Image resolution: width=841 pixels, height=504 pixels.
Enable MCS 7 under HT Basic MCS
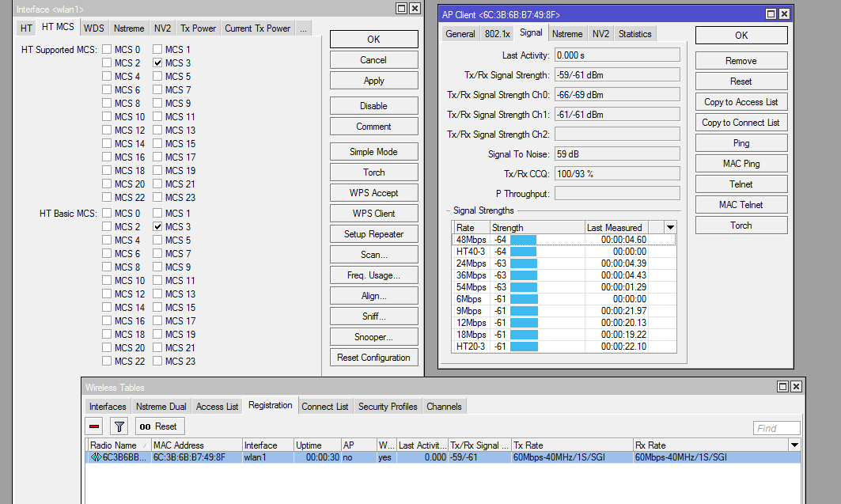click(x=157, y=254)
